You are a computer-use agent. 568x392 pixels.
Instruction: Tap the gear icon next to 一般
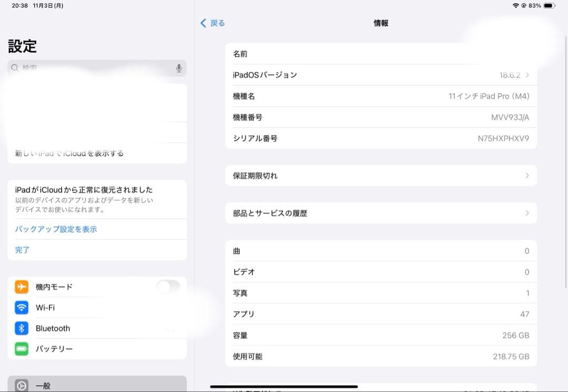pos(22,386)
